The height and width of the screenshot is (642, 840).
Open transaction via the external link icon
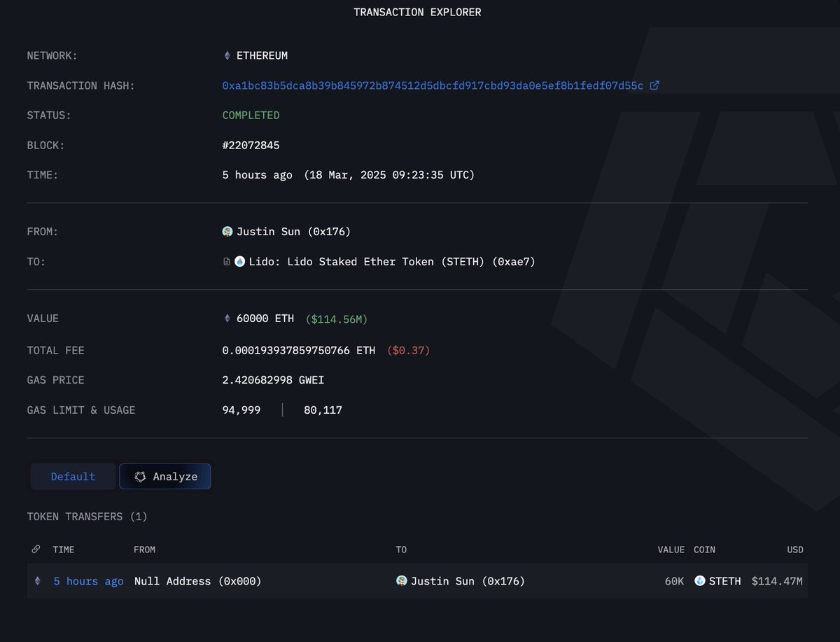[x=654, y=85]
